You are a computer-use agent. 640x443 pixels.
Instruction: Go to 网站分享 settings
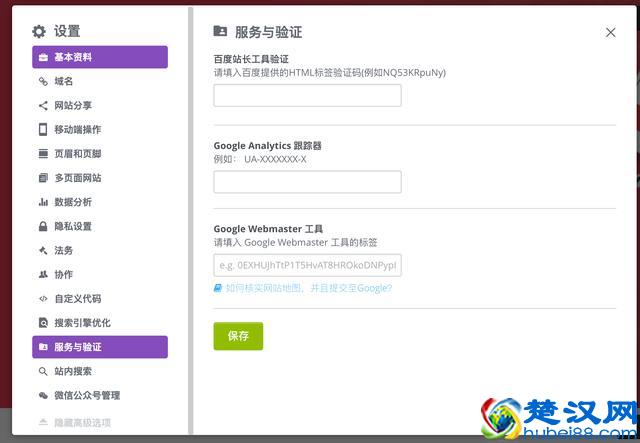100,105
